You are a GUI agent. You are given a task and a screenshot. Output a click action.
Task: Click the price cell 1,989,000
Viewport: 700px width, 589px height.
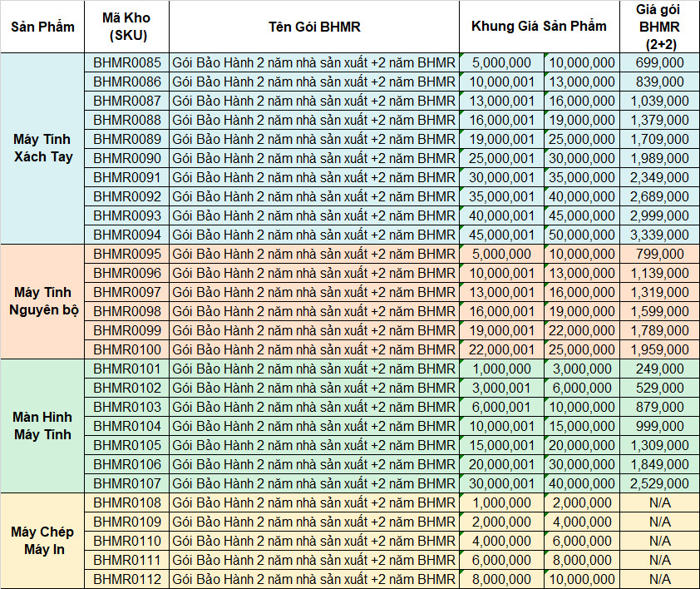click(x=659, y=158)
